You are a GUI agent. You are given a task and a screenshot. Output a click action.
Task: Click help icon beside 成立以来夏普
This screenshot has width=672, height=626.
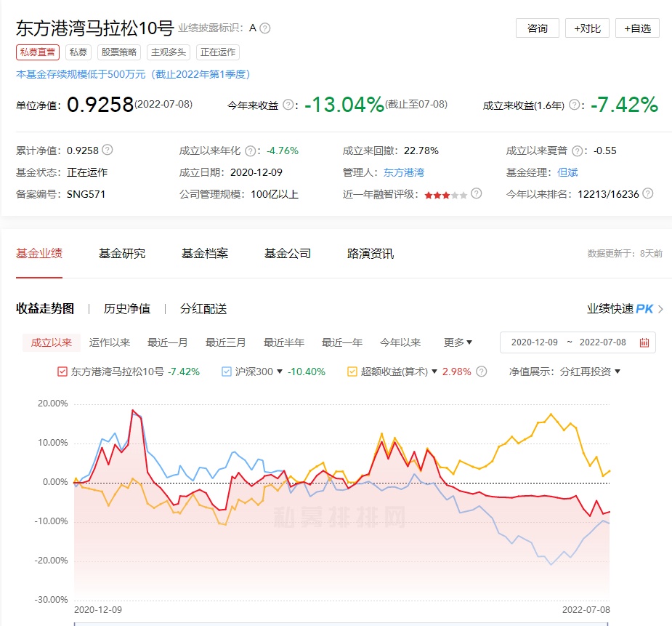pyautogui.click(x=578, y=151)
